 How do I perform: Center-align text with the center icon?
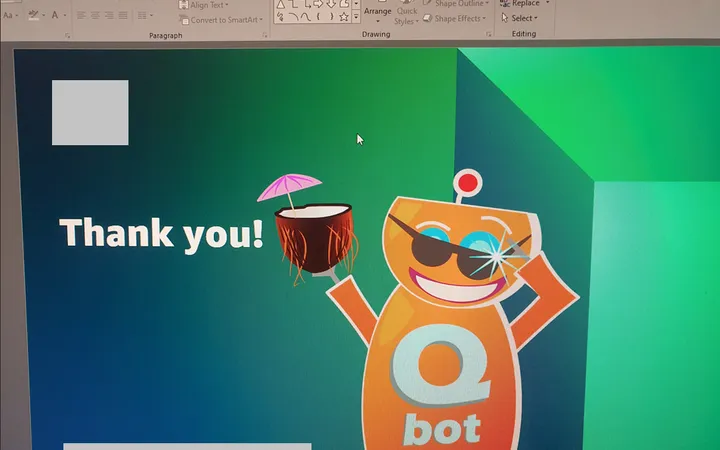[95, 15]
